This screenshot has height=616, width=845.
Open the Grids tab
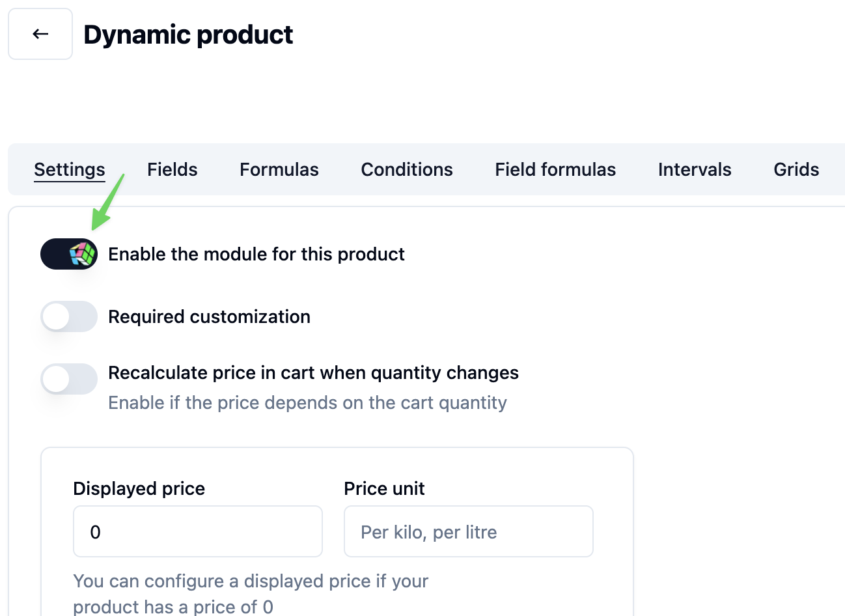tap(796, 169)
